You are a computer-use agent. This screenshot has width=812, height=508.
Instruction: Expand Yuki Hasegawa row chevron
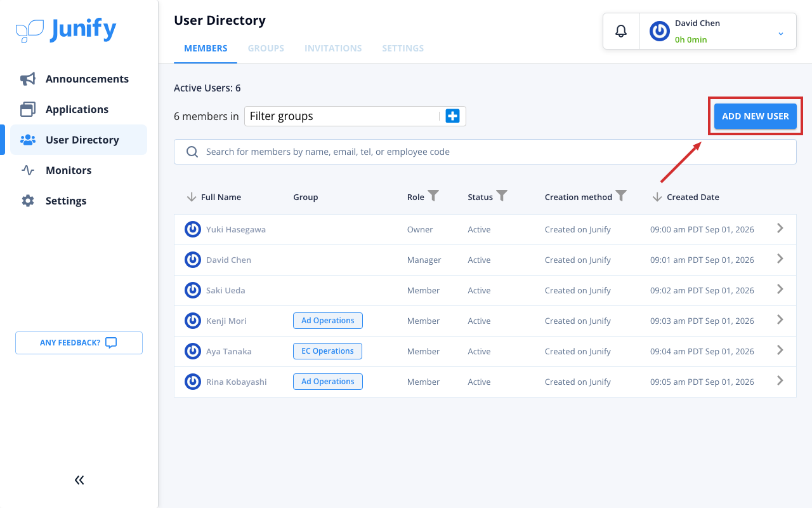point(780,229)
